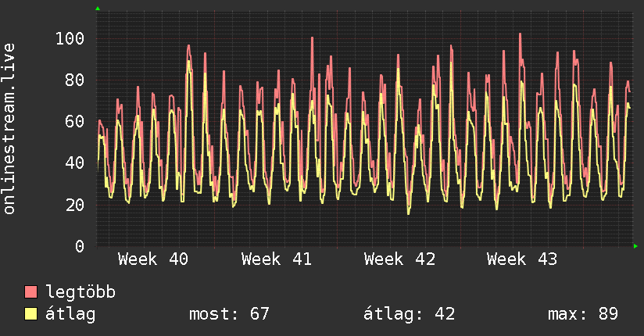Click the 80 y-axis tick label
Screen dimensions: 644x336
point(75,80)
